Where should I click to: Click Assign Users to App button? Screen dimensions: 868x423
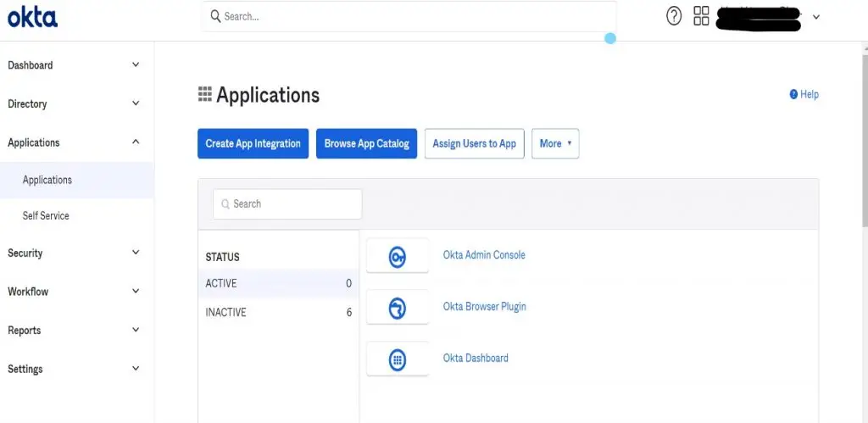click(x=475, y=143)
